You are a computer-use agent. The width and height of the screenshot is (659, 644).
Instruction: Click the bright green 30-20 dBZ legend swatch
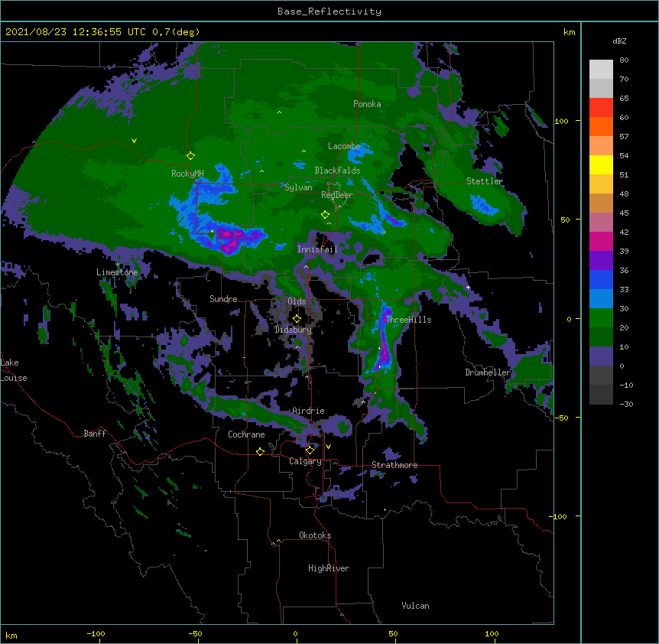point(601,318)
